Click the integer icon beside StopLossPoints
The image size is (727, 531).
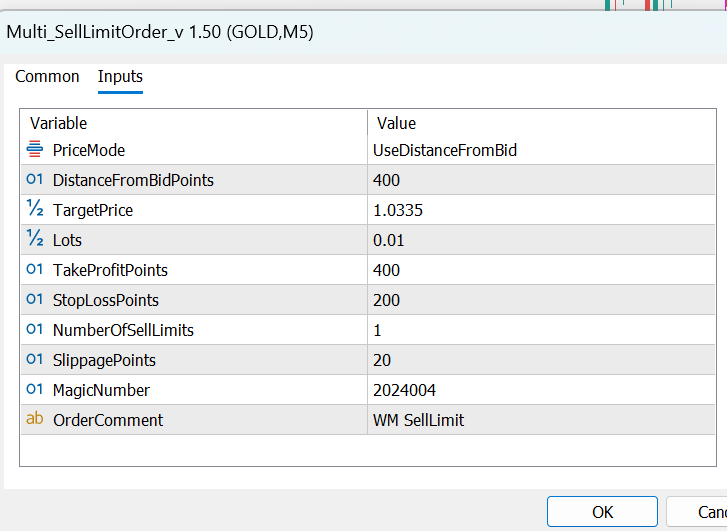(x=35, y=300)
